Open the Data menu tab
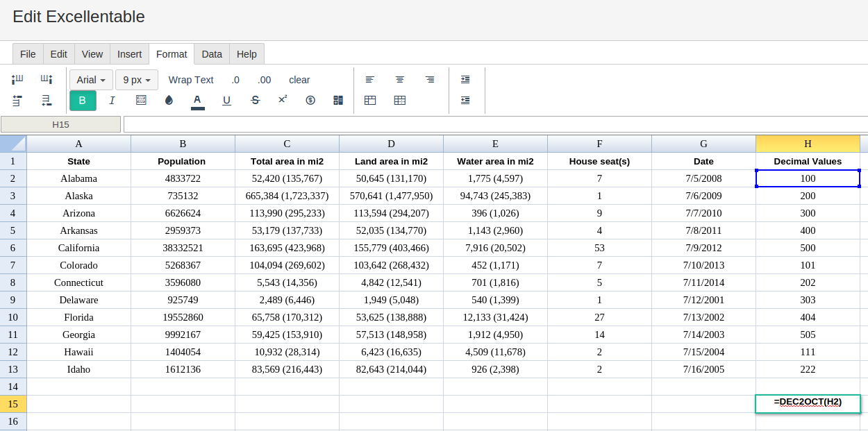Image resolution: width=868 pixels, height=431 pixels. tap(212, 54)
